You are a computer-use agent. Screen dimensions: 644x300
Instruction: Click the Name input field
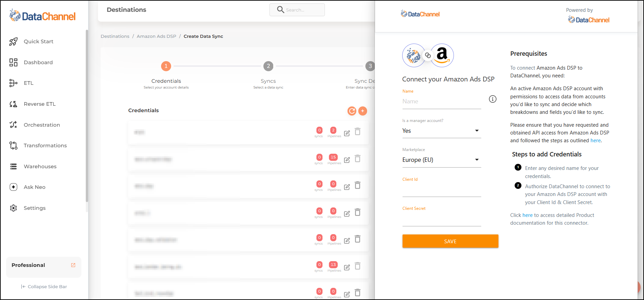coord(442,102)
